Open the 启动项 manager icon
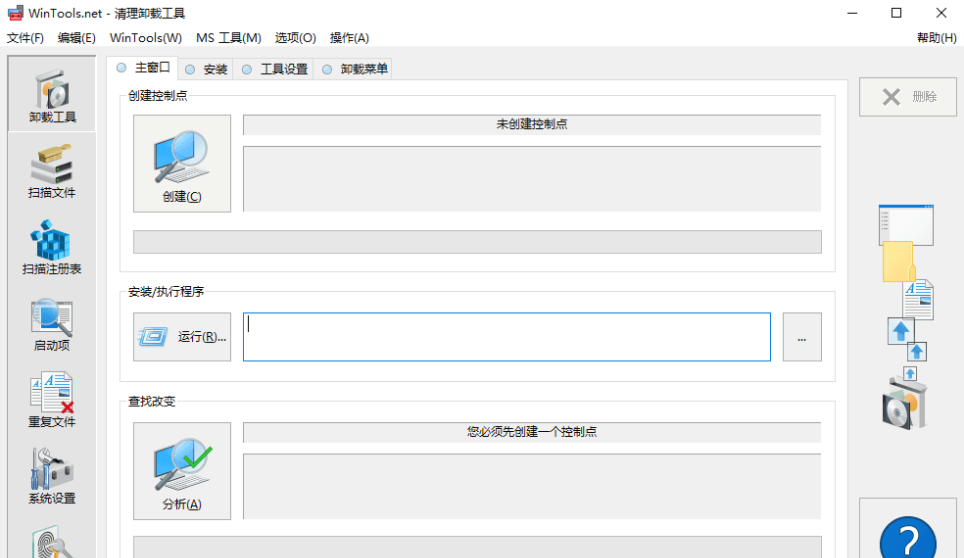The width and height of the screenshot is (964, 558). click(52, 324)
